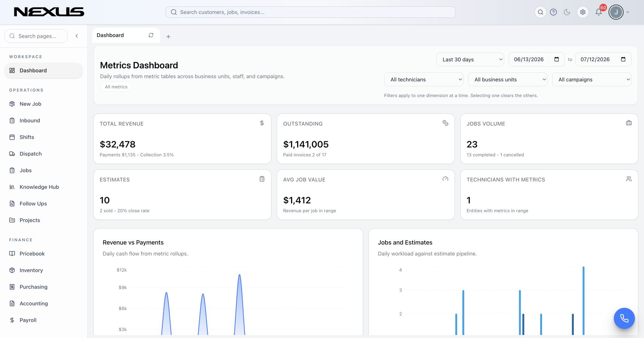Click the Jobs and Estimates chart title

tap(405, 242)
